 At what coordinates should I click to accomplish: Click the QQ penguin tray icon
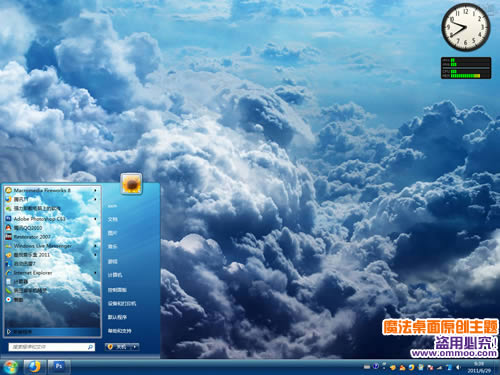click(x=402, y=367)
